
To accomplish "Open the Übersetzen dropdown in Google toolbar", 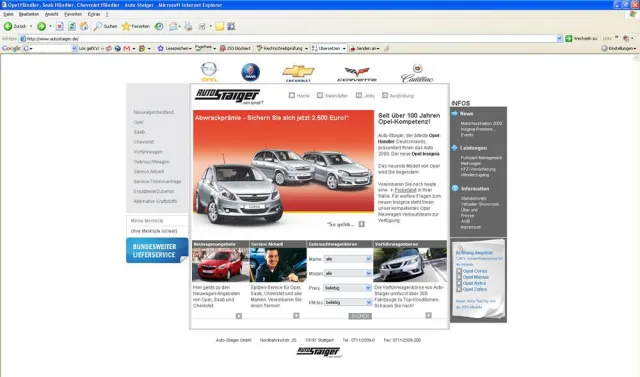I will tap(344, 49).
